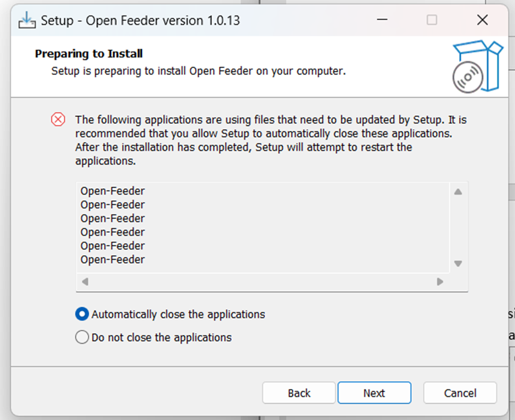Image resolution: width=515 pixels, height=420 pixels.
Task: Cancel the Open Feeder setup
Action: (460, 393)
